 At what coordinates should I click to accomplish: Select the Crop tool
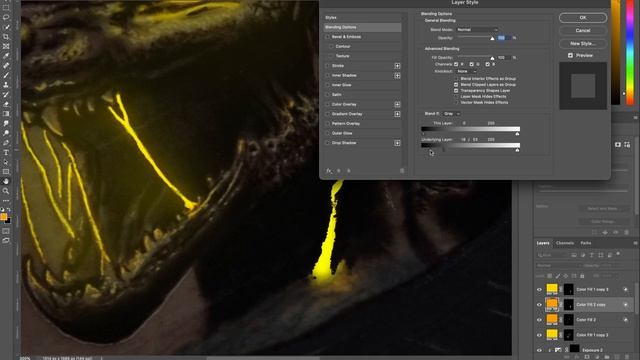coord(6,37)
